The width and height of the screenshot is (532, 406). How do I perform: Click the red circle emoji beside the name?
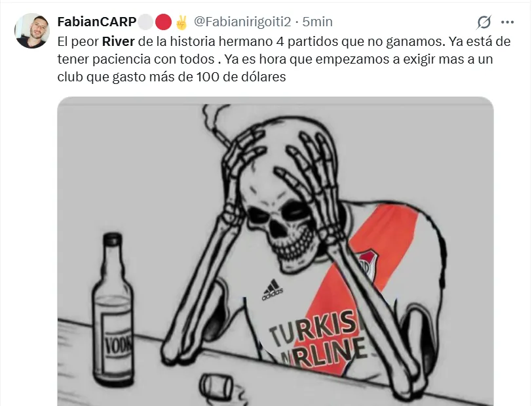point(163,22)
